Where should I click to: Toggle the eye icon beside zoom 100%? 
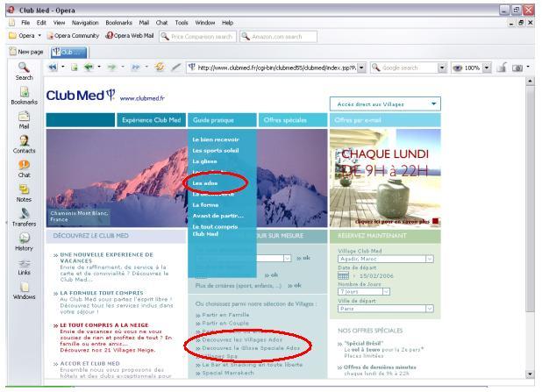457,68
